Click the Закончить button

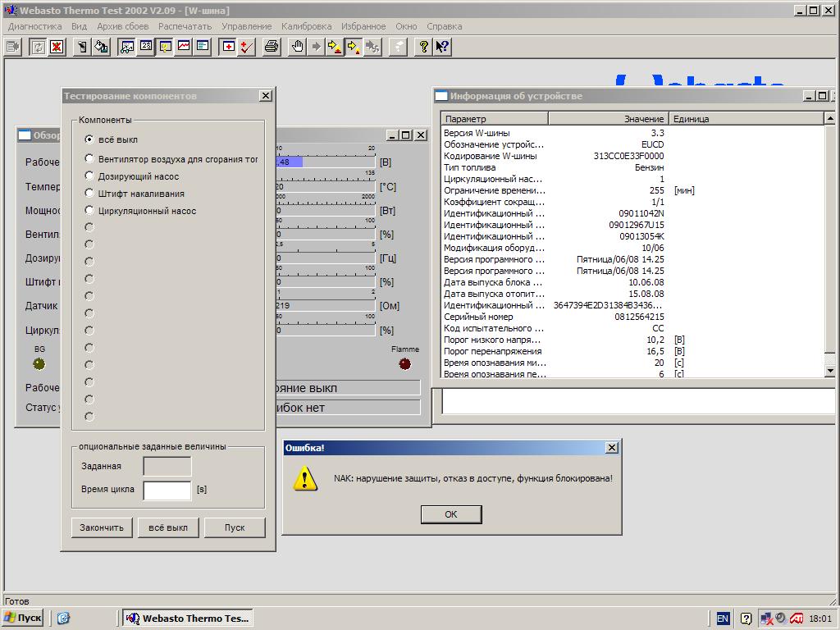(x=102, y=527)
